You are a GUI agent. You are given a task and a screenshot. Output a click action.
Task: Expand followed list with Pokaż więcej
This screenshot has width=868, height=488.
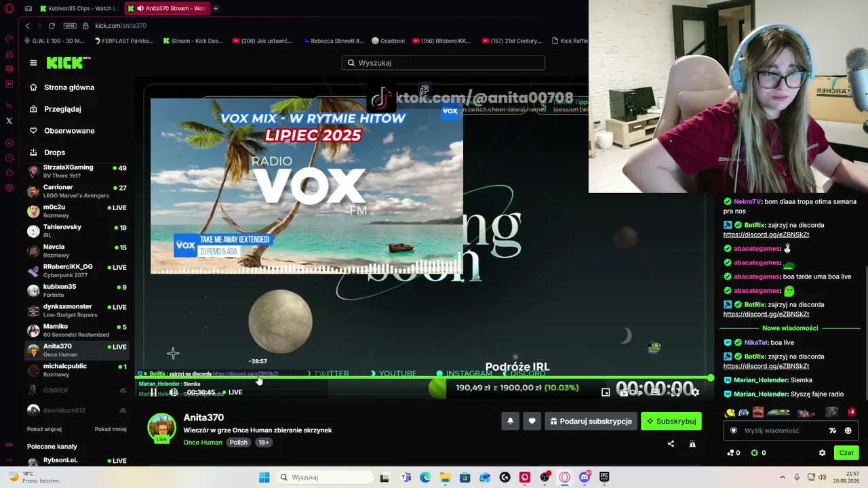click(44, 429)
